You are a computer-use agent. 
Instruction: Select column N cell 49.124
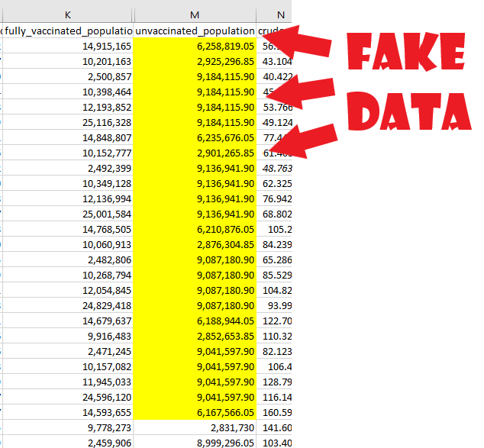click(x=274, y=122)
